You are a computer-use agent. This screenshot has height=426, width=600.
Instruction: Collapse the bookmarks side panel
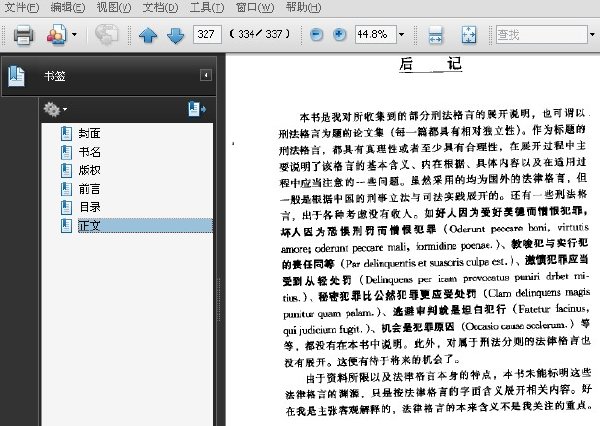coord(206,75)
